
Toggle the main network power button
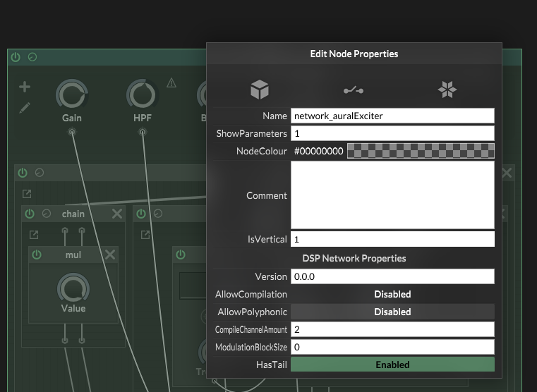click(x=16, y=57)
